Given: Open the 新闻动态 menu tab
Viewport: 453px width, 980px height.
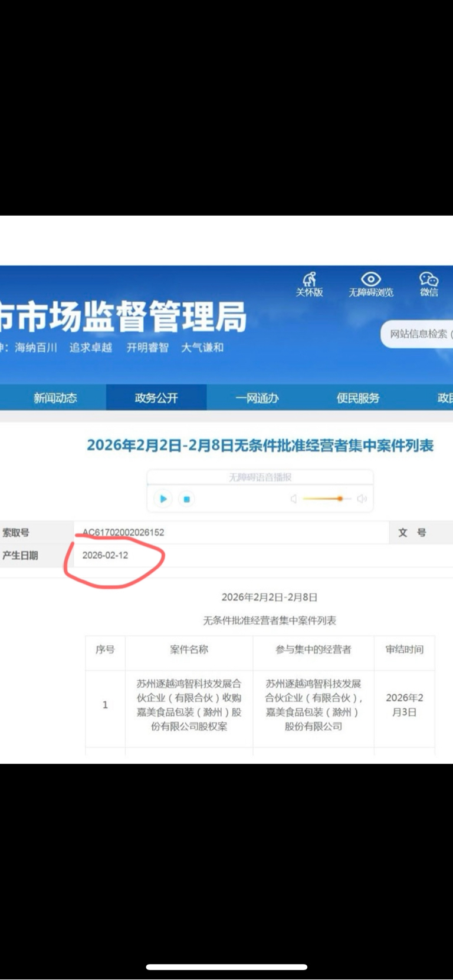Looking at the screenshot, I should point(55,398).
